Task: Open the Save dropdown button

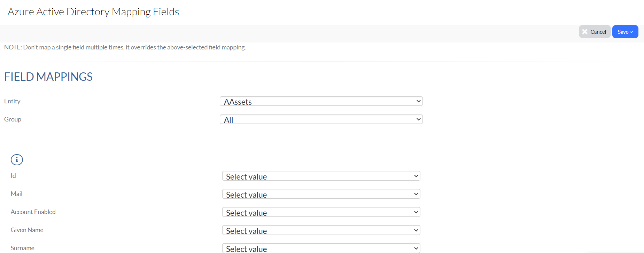Action: 625,32
